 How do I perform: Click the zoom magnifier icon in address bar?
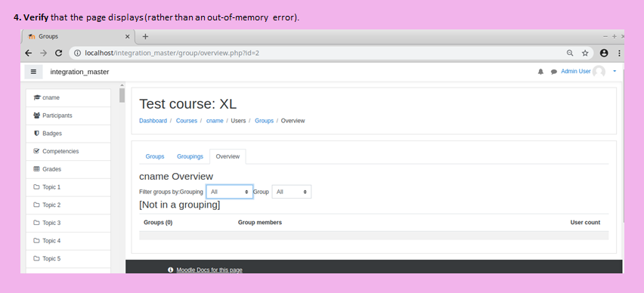pos(570,53)
